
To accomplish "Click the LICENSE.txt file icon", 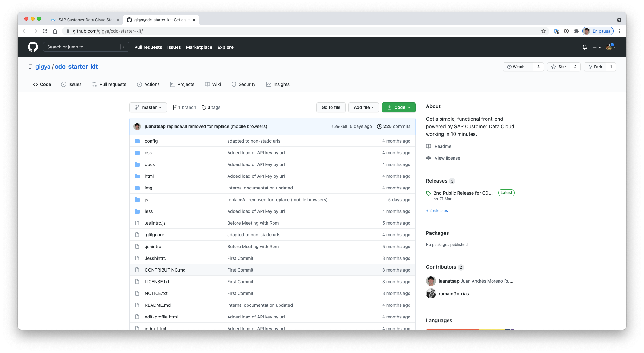I will pos(137,282).
